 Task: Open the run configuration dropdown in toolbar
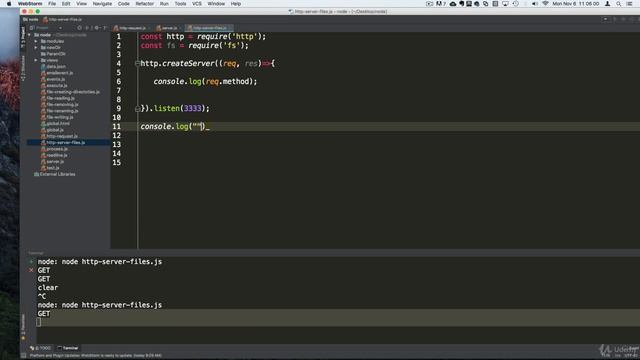tap(606, 19)
